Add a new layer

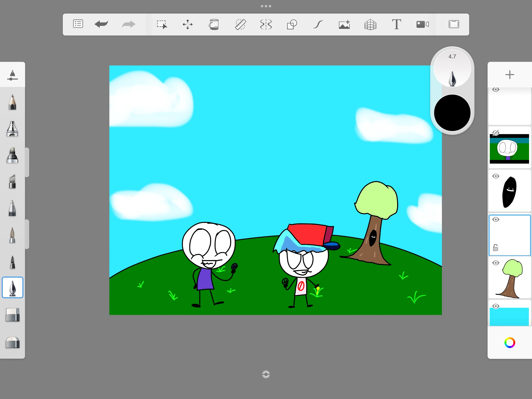point(510,75)
